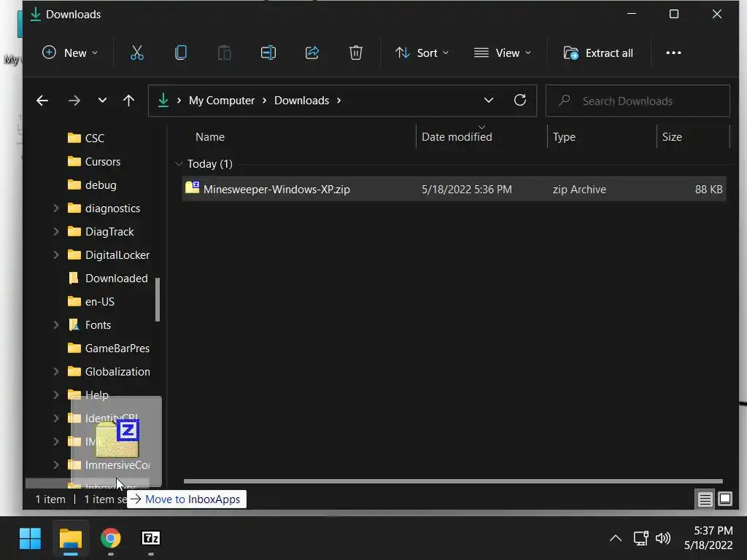Go forward with the right arrow

[x=74, y=101]
